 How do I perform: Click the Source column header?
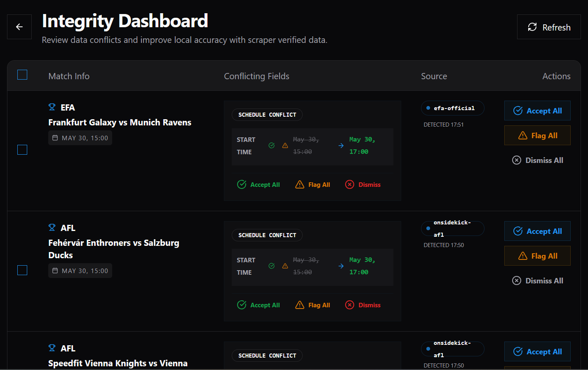(434, 76)
